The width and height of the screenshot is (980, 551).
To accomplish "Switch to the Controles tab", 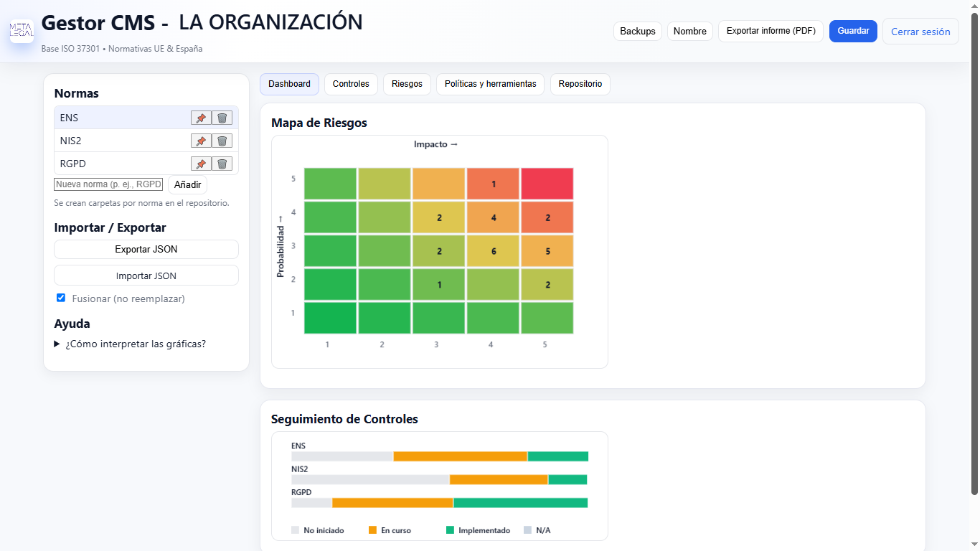I will pos(351,84).
